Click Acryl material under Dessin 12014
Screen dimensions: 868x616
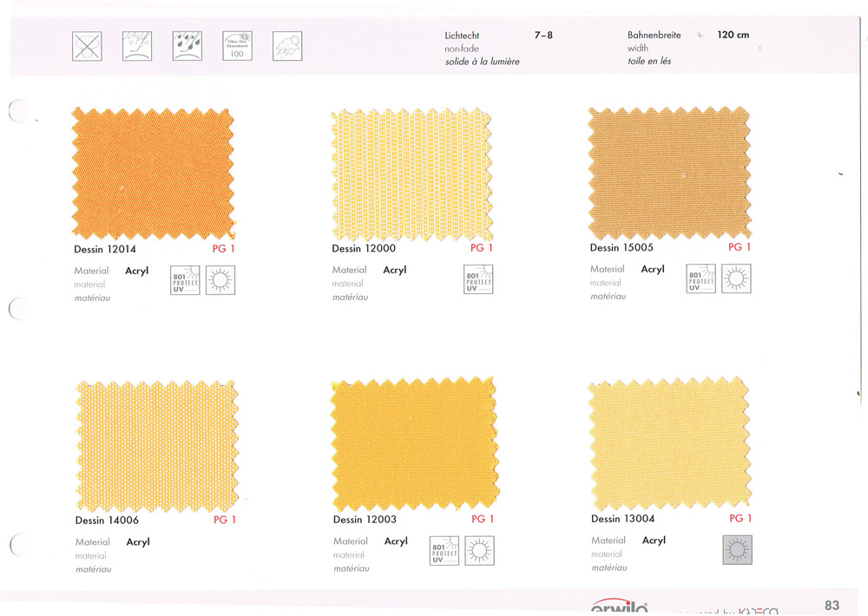tap(137, 272)
